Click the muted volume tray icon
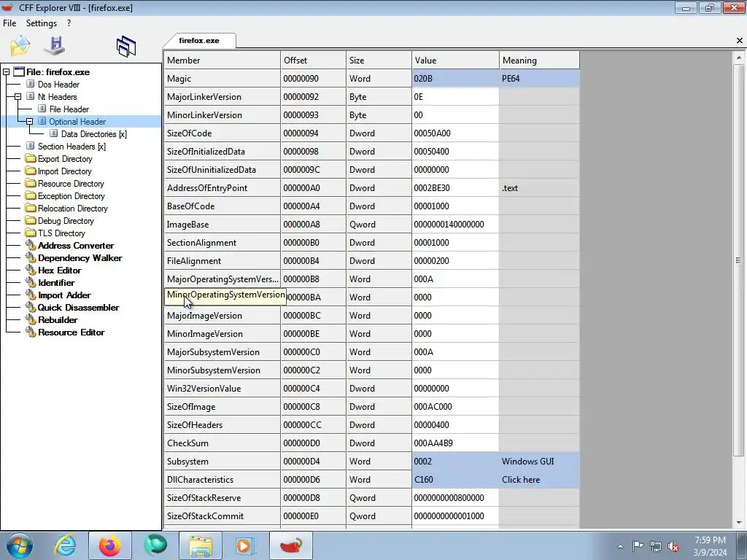Viewport: 747px width, 560px height. coord(673,546)
